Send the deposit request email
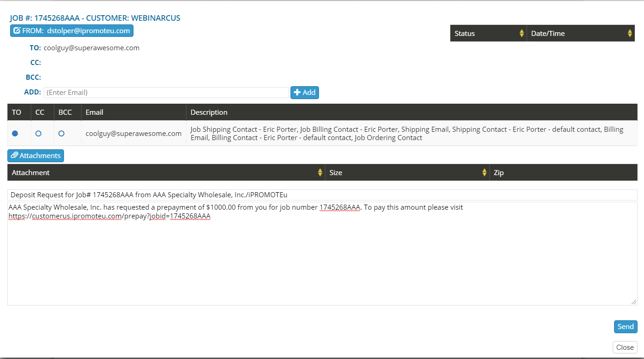Viewport: 644px width, 359px height. [626, 327]
